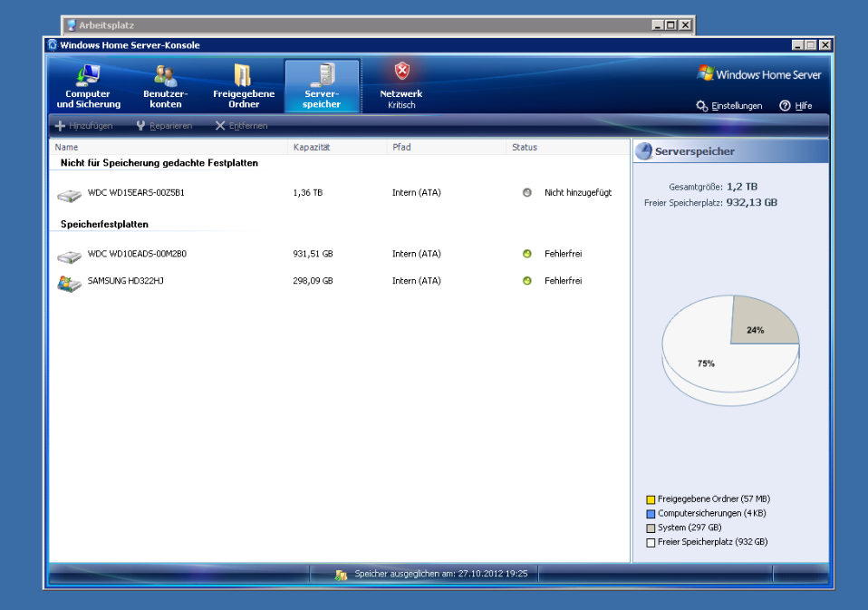Switch to the Benutzerkonten tab
Image resolution: width=868 pixels, height=610 pixels.
[165, 86]
